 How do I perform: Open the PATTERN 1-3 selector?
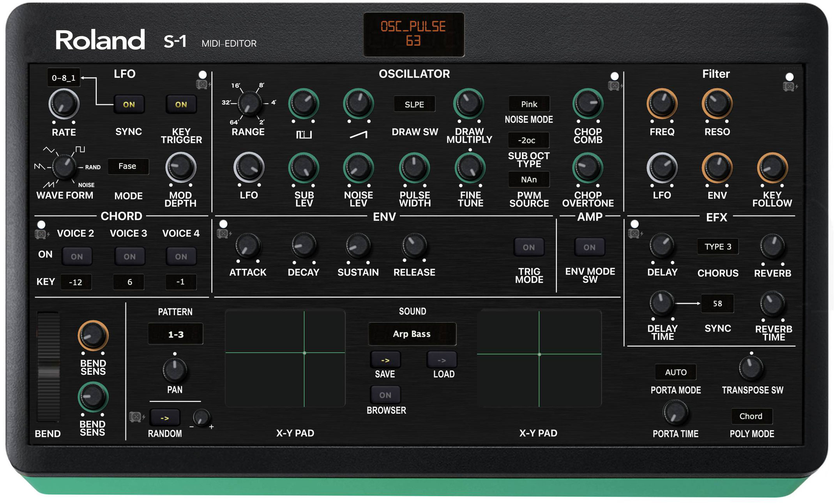coord(175,334)
